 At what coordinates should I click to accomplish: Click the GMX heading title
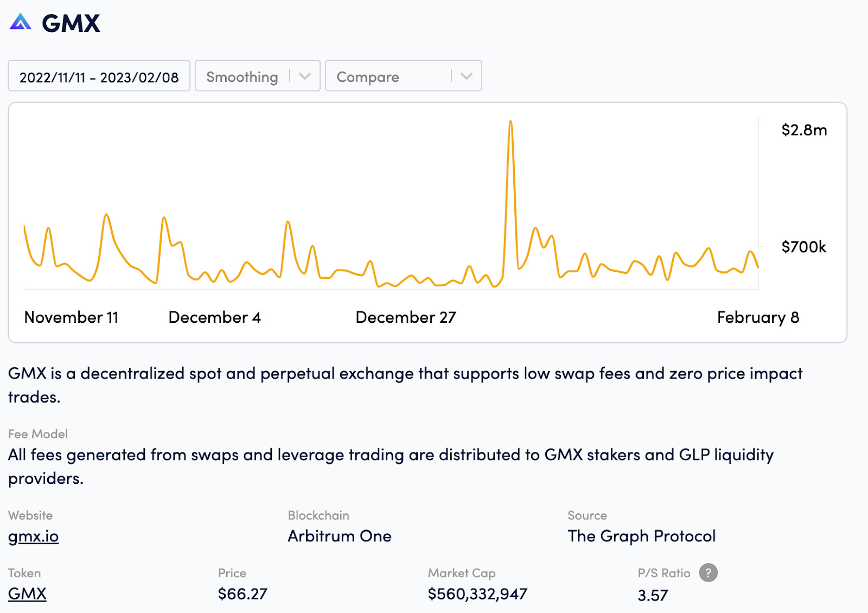[71, 23]
